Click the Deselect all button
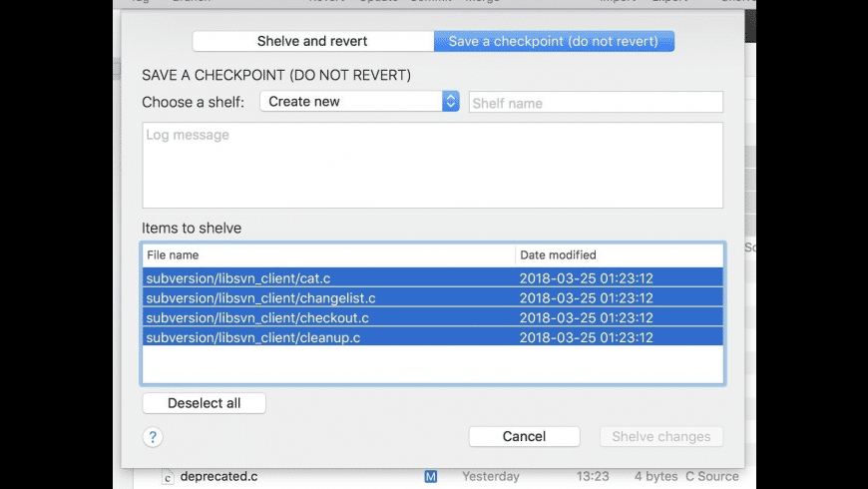The width and height of the screenshot is (868, 489). click(204, 403)
